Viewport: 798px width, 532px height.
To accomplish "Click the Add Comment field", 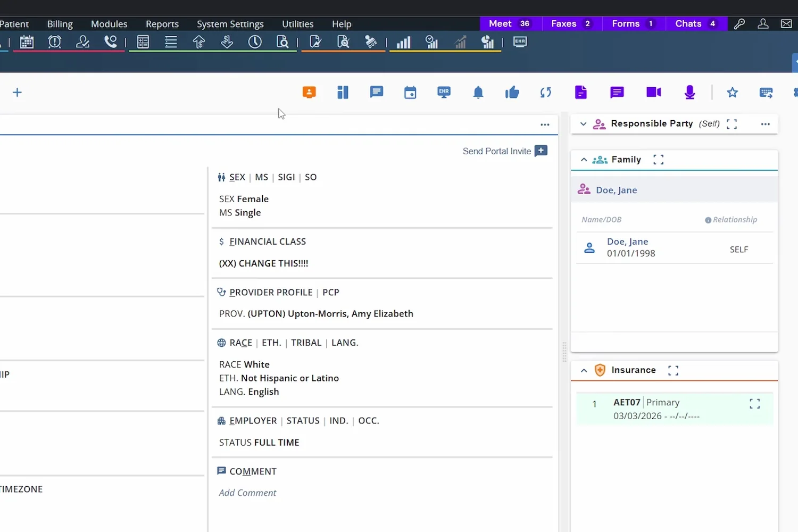I will tap(247, 493).
